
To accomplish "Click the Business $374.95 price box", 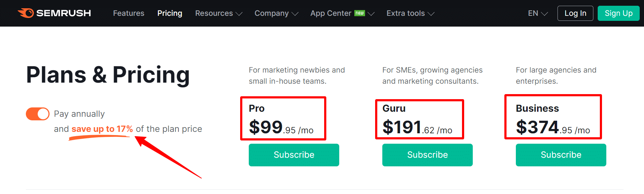I will 553,117.
